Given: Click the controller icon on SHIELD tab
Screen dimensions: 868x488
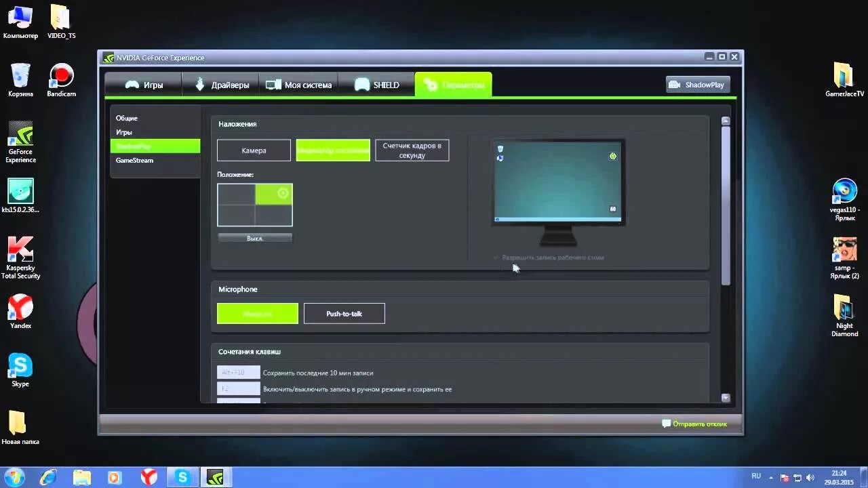Looking at the screenshot, I should (362, 85).
